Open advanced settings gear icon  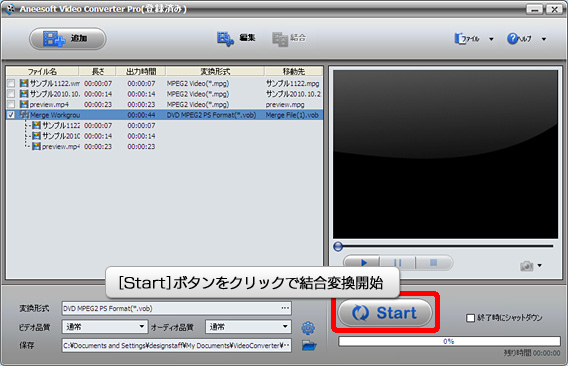coord(308,328)
